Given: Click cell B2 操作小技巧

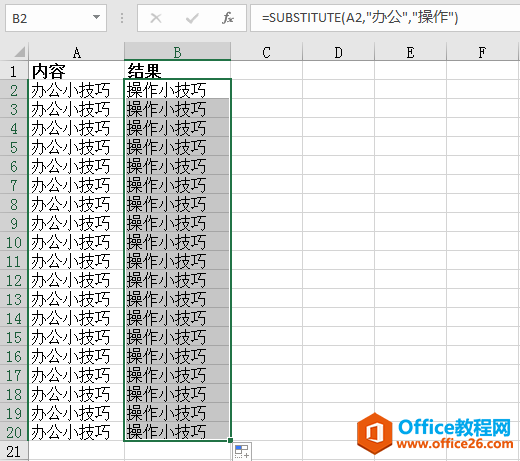Looking at the screenshot, I should 177,89.
